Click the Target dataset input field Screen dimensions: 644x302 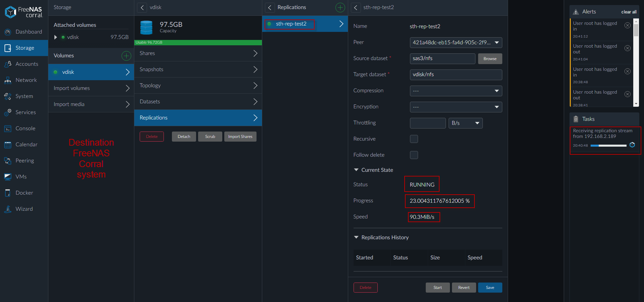click(456, 75)
